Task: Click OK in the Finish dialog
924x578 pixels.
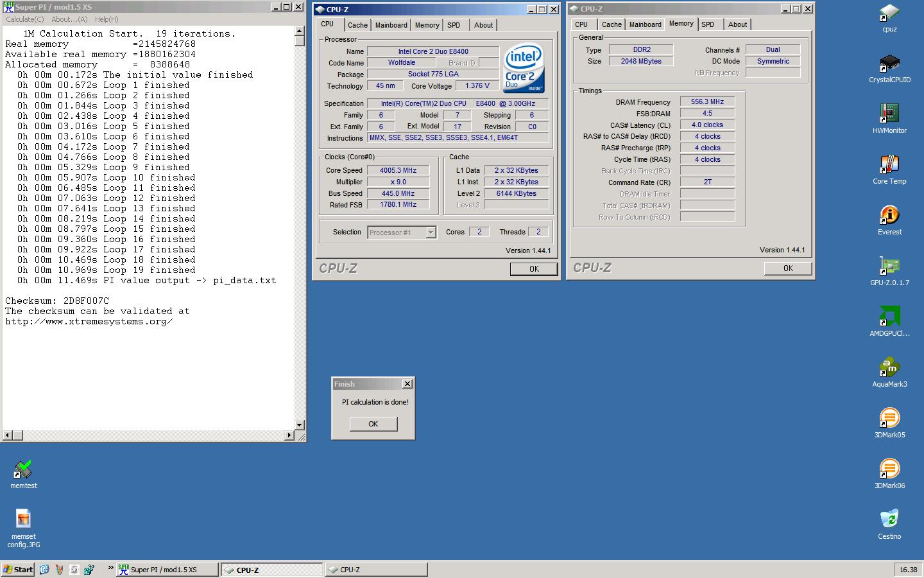Action: (373, 424)
